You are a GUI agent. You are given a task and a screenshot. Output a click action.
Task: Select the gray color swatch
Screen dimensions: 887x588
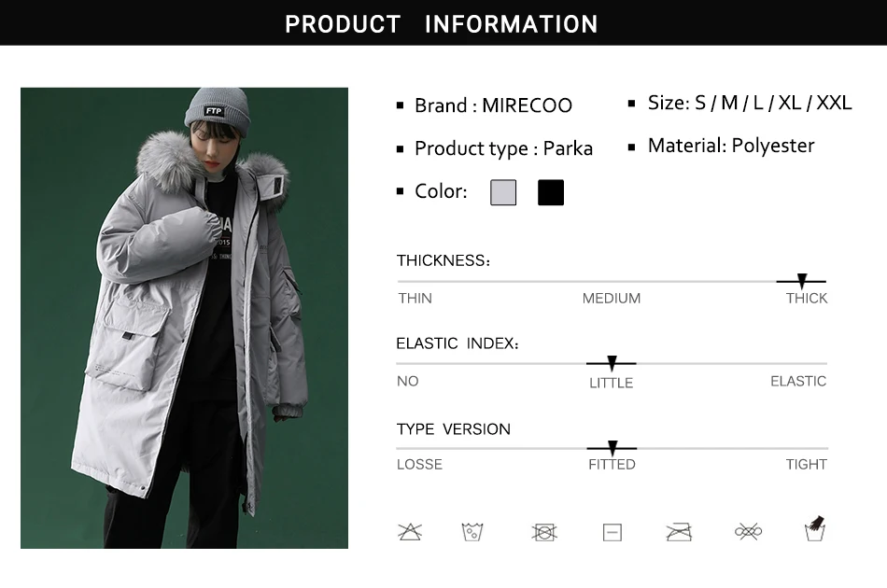click(x=503, y=193)
